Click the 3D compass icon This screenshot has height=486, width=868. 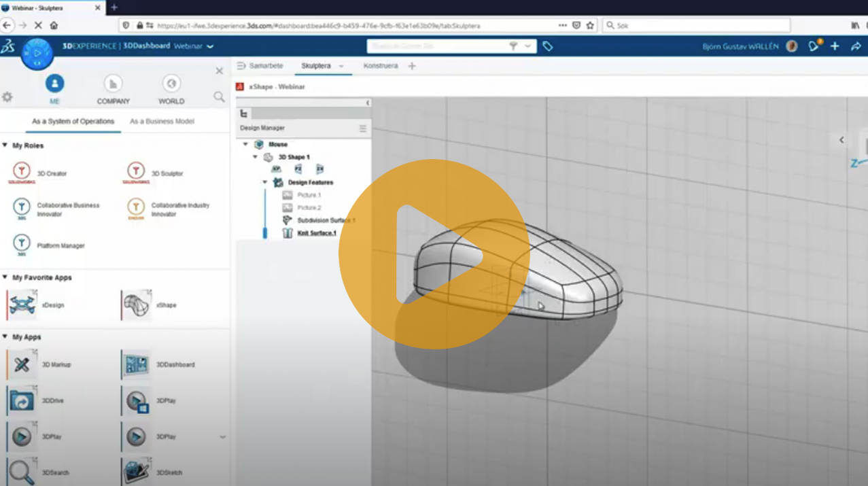coord(37,52)
